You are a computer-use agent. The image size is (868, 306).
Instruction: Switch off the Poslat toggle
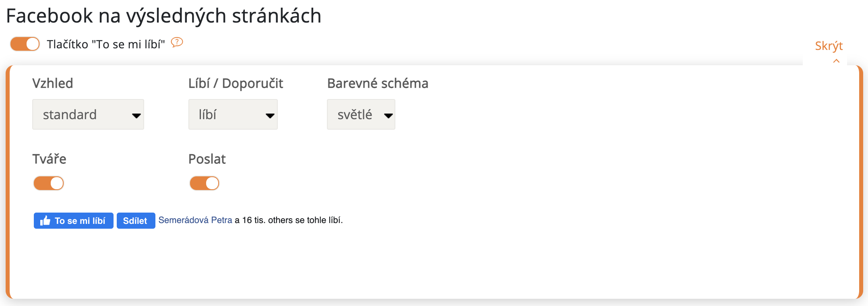coord(205,183)
